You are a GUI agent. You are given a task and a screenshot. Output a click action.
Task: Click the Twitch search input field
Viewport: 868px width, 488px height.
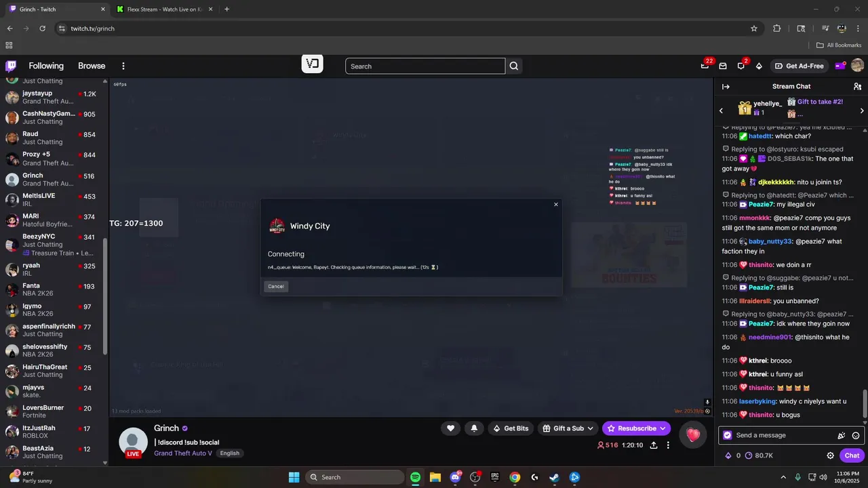click(425, 66)
